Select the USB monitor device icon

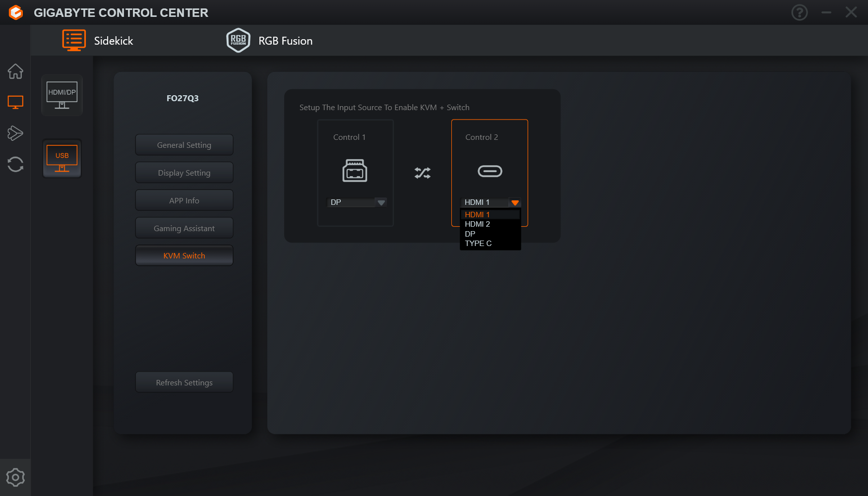(x=62, y=158)
